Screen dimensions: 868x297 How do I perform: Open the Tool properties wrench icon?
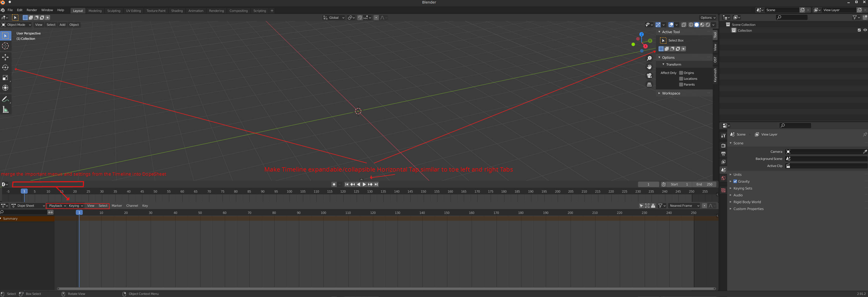pyautogui.click(x=723, y=135)
